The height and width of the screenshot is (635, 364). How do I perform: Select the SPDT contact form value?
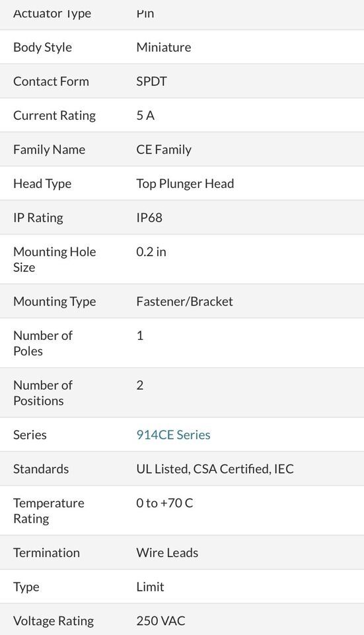tap(151, 81)
